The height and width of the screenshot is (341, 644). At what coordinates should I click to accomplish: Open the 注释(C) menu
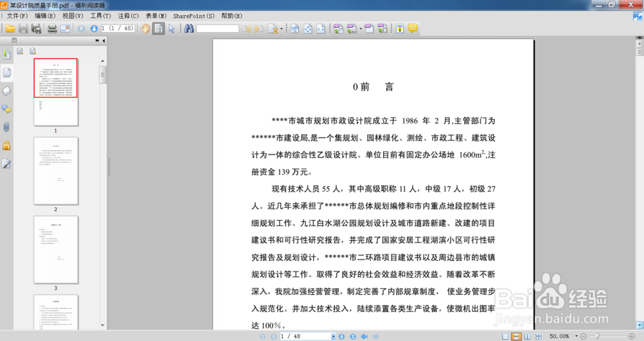pyautogui.click(x=128, y=16)
